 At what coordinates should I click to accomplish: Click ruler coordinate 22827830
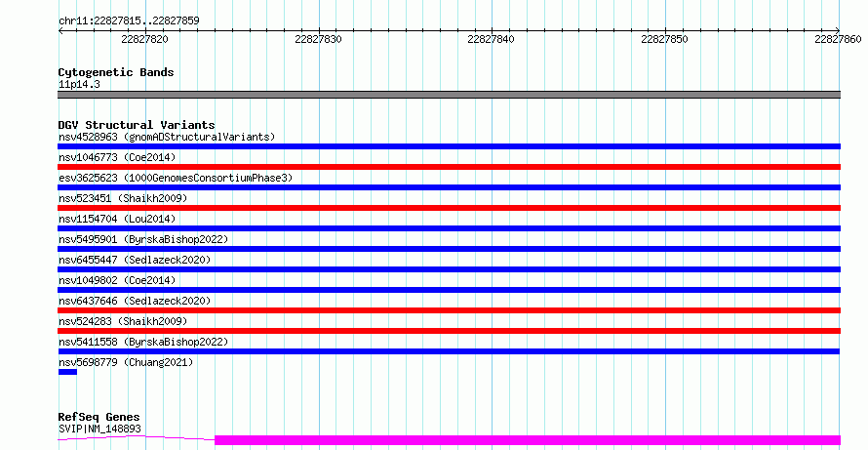[318, 39]
